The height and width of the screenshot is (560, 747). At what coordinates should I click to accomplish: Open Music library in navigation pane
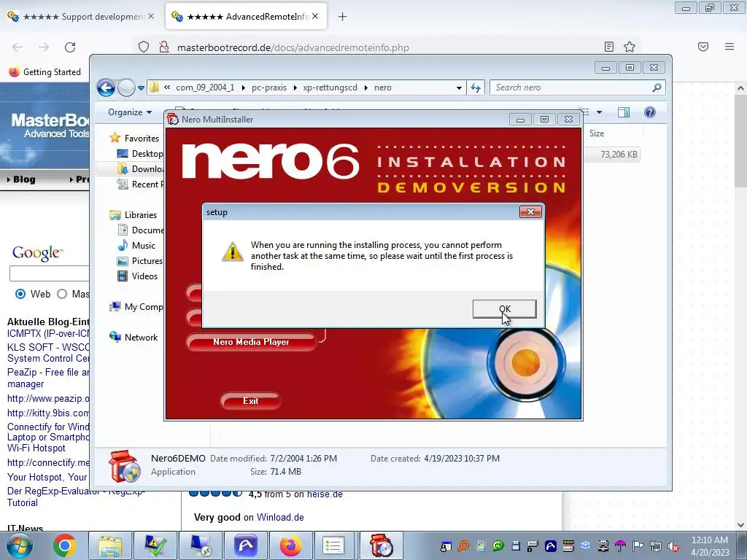[144, 245]
